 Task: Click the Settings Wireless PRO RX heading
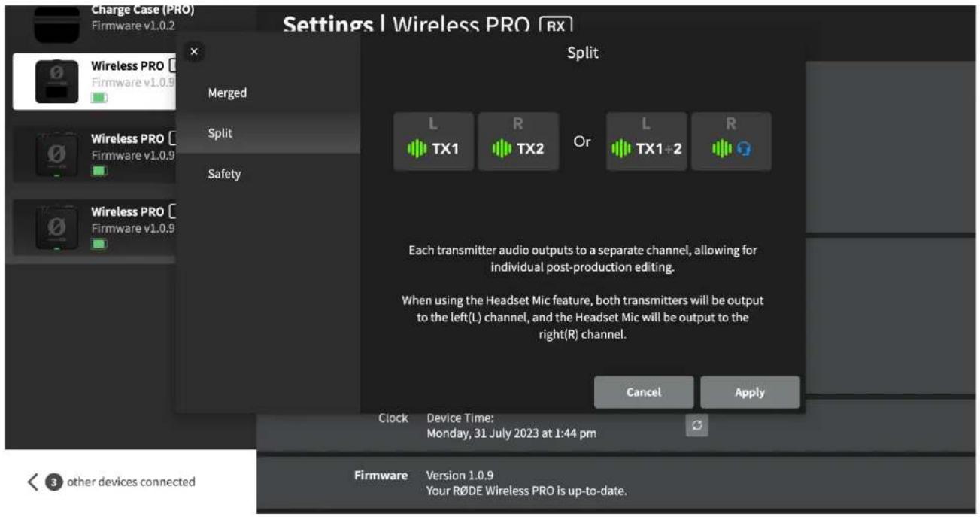coord(428,24)
